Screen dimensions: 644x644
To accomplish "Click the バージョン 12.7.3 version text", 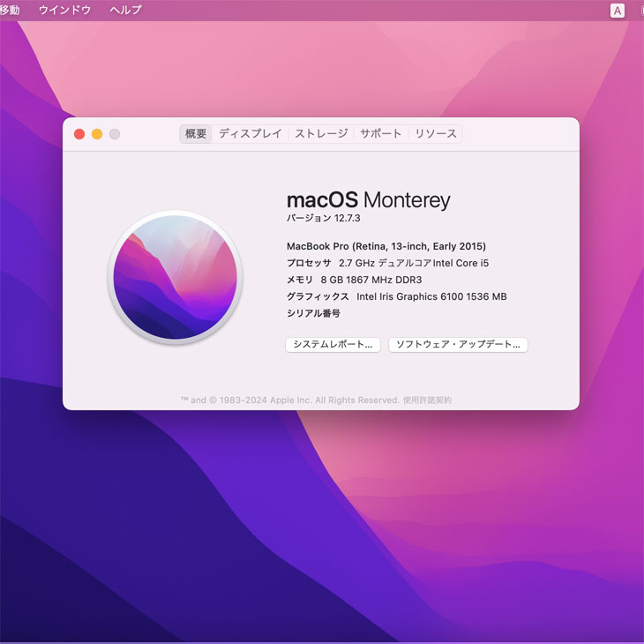I will click(323, 219).
